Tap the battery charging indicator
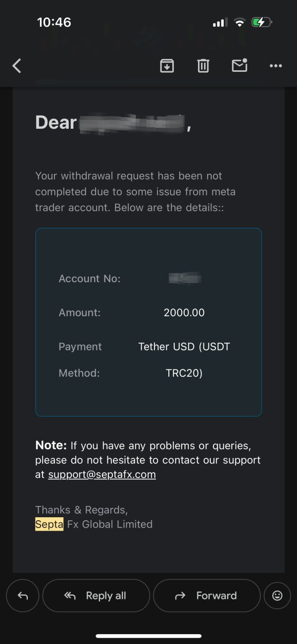The image size is (297, 644). 261,22
